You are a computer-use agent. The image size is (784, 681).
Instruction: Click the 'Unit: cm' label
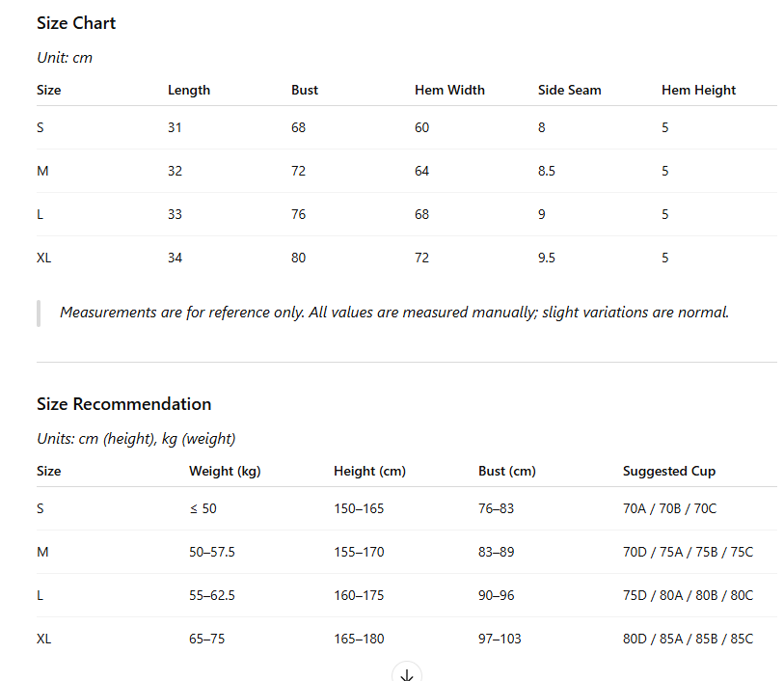click(65, 57)
